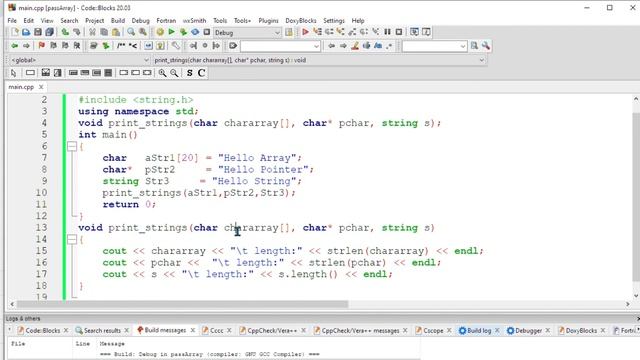640x360 pixels.
Task: Click the Doxygen line comment icon
Action: click(x=133, y=46)
